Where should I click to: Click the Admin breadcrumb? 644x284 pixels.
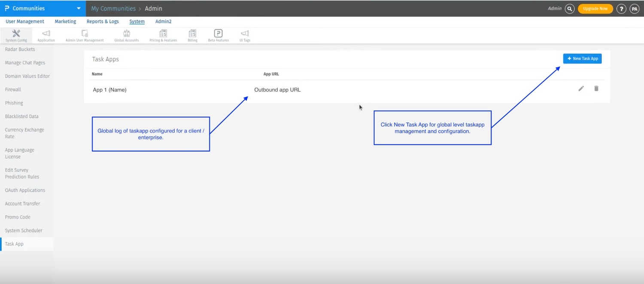153,9
